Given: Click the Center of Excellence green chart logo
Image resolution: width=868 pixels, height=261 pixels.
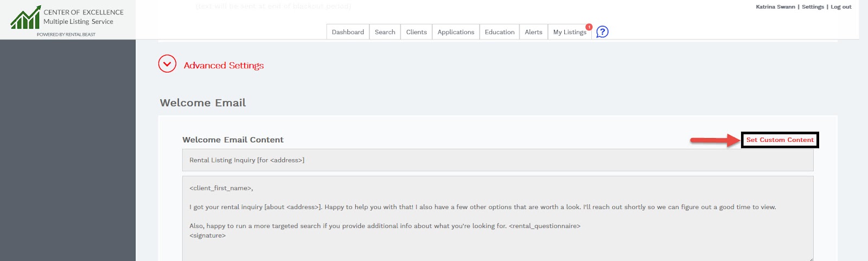Looking at the screenshot, I should [x=25, y=18].
